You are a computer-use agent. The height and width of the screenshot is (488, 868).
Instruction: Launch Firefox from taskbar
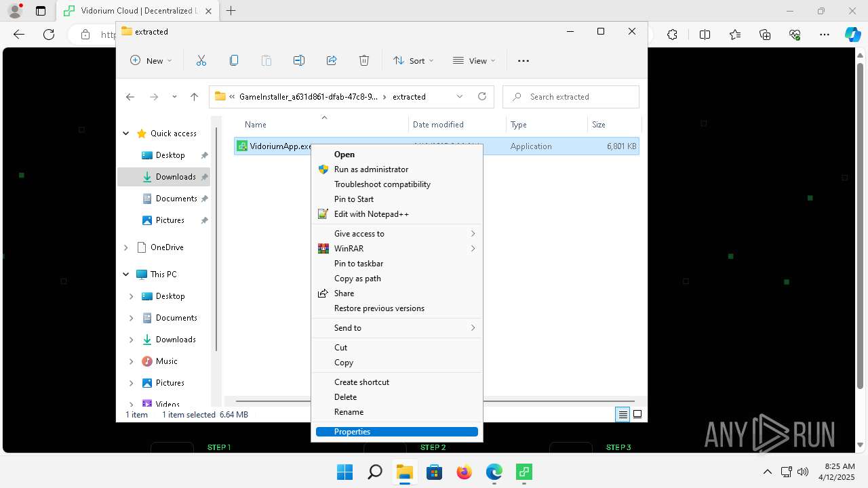click(x=464, y=472)
